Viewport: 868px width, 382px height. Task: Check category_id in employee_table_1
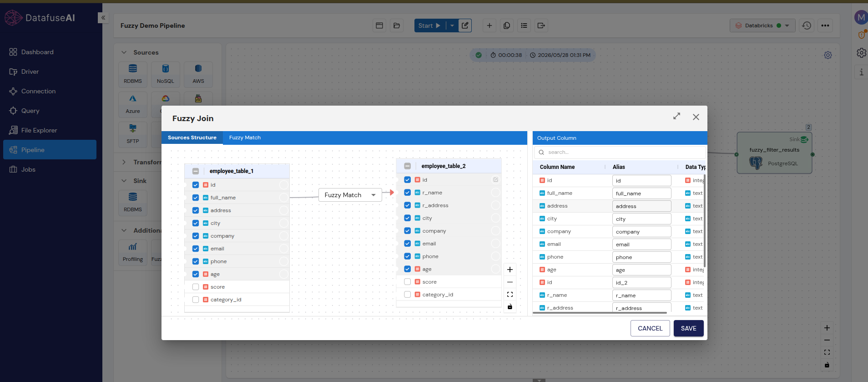click(x=196, y=300)
